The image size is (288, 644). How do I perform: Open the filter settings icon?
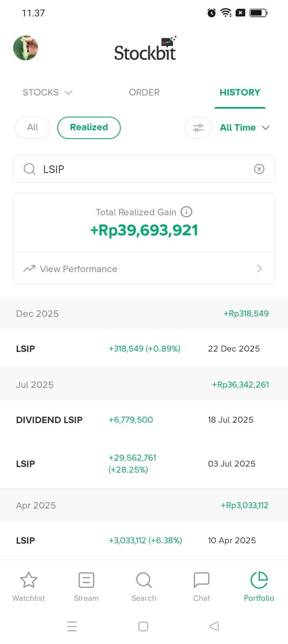point(198,128)
